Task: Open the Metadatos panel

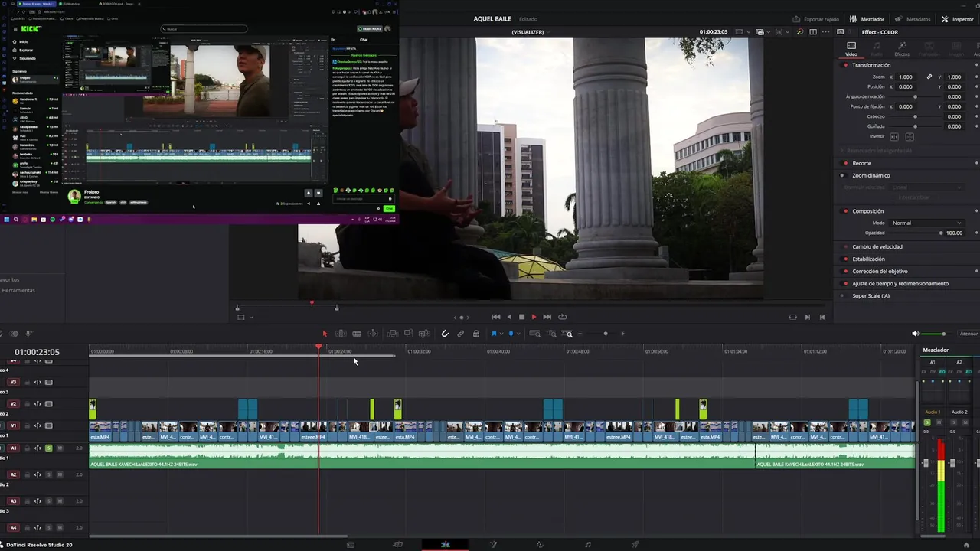Action: [913, 19]
